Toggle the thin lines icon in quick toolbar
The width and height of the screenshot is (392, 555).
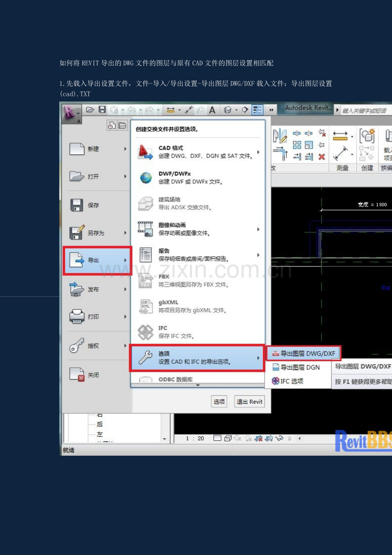(x=257, y=110)
